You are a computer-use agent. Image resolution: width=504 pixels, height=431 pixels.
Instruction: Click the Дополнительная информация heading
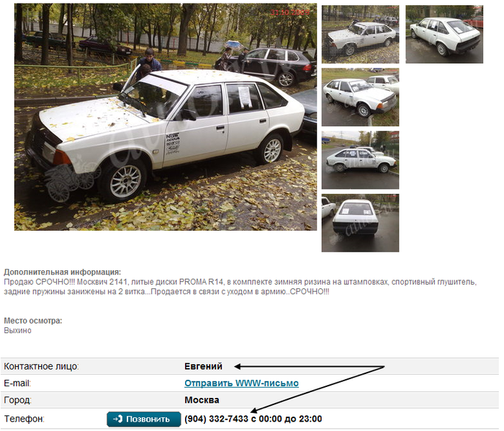click(63, 272)
